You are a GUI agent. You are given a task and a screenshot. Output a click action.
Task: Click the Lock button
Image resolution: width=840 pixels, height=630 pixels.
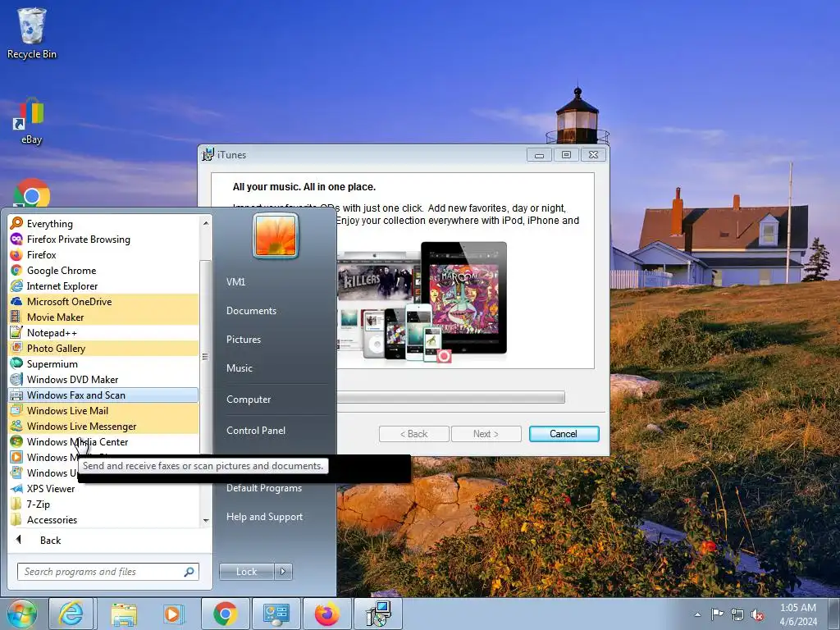[x=247, y=572]
